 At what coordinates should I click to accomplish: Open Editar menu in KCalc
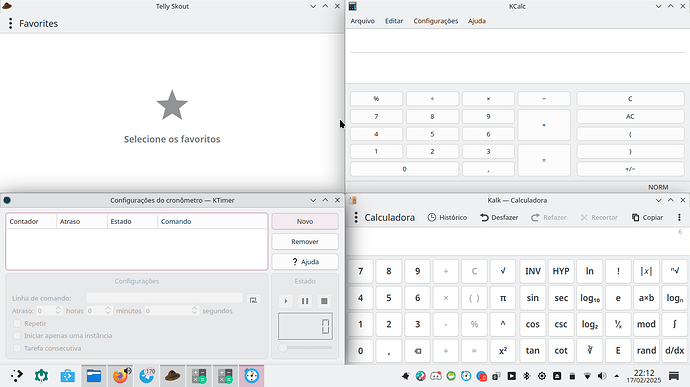tap(394, 21)
